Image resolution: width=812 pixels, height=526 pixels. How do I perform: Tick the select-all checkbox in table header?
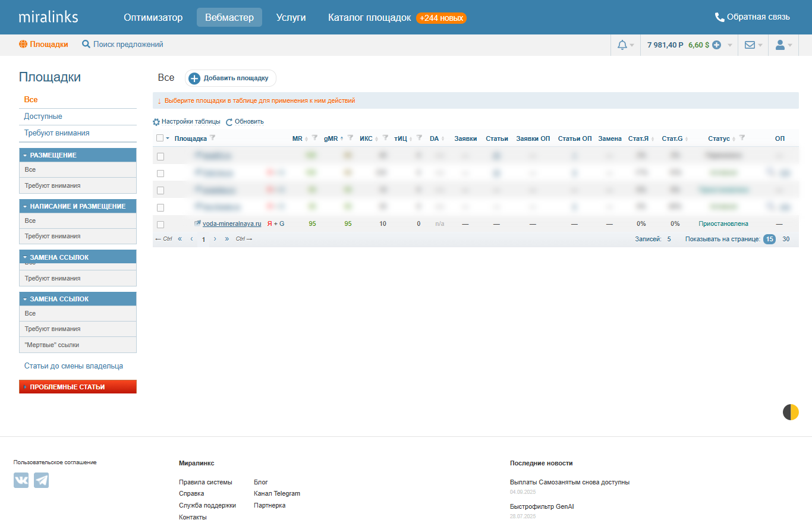click(160, 138)
